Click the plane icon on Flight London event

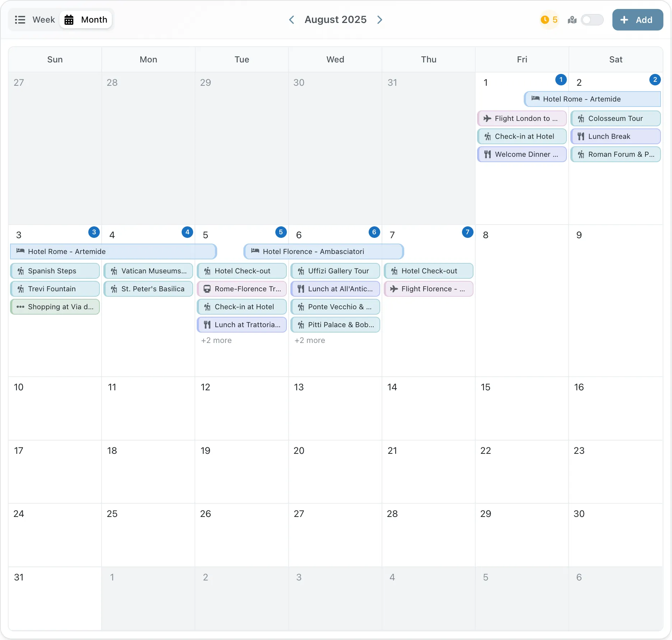pos(487,118)
